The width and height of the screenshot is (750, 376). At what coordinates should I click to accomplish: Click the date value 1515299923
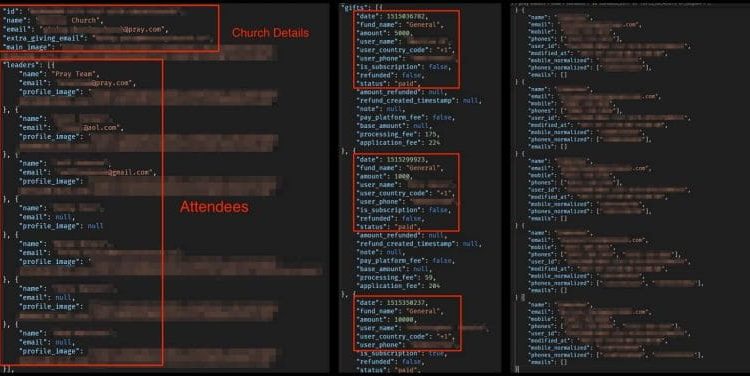click(406, 159)
